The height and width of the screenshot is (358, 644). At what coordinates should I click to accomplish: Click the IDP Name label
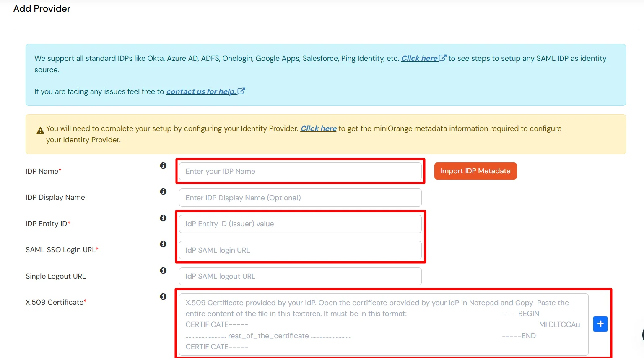[x=44, y=171]
